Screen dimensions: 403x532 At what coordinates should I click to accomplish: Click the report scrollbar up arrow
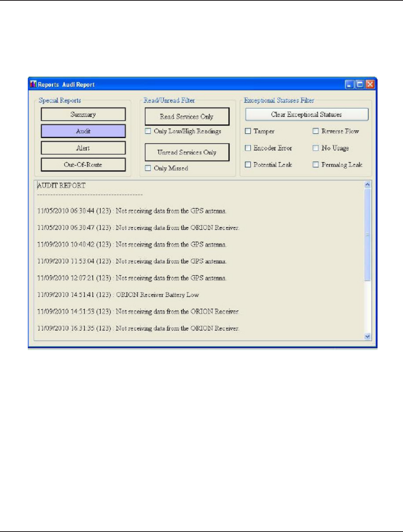(x=367, y=185)
